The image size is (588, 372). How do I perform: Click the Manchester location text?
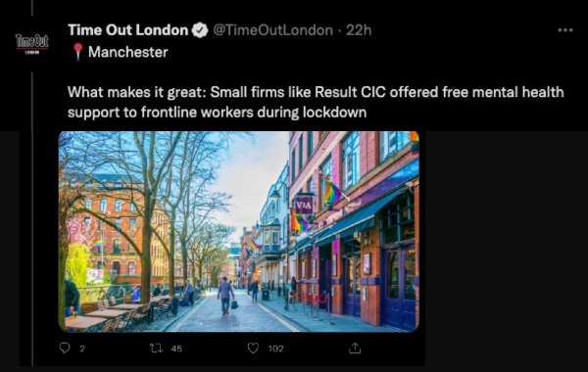[127, 52]
